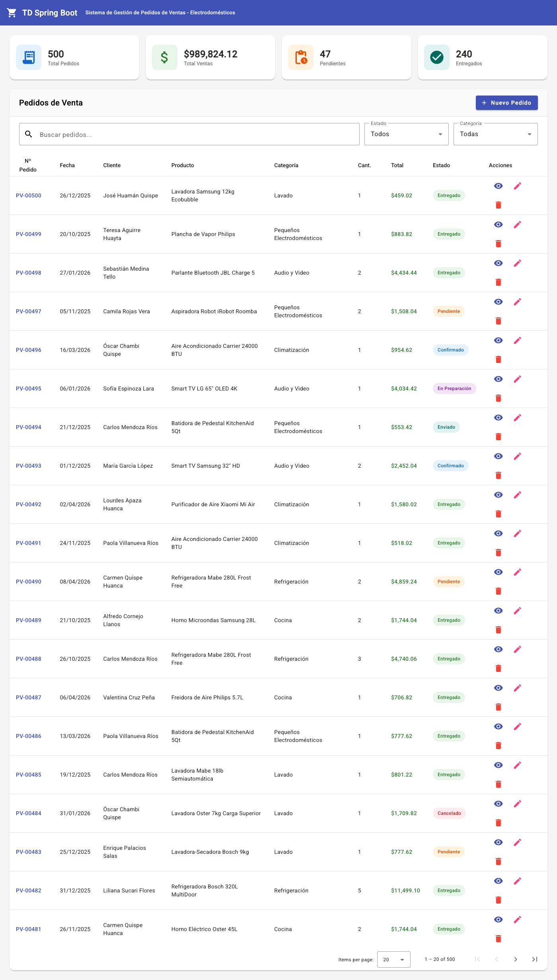Viewport: 557px width, 980px height.
Task: Go to next page of orders
Action: coord(516,959)
